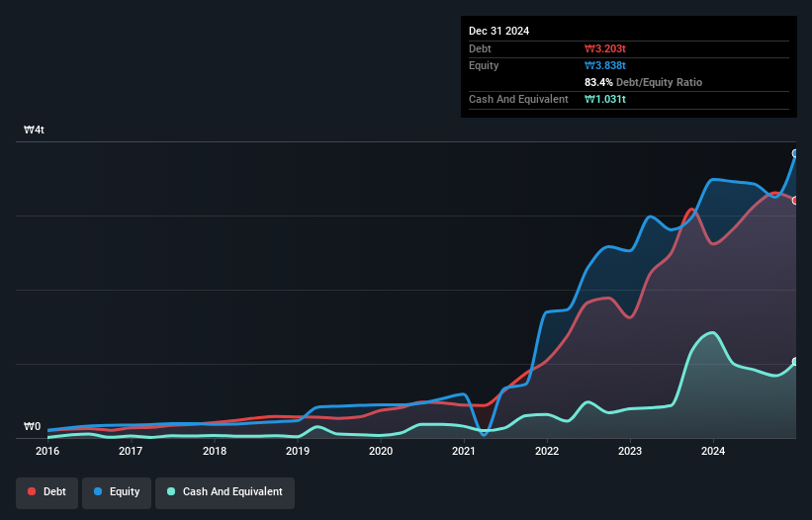Click the ₩0 y-axis label

click(x=32, y=426)
